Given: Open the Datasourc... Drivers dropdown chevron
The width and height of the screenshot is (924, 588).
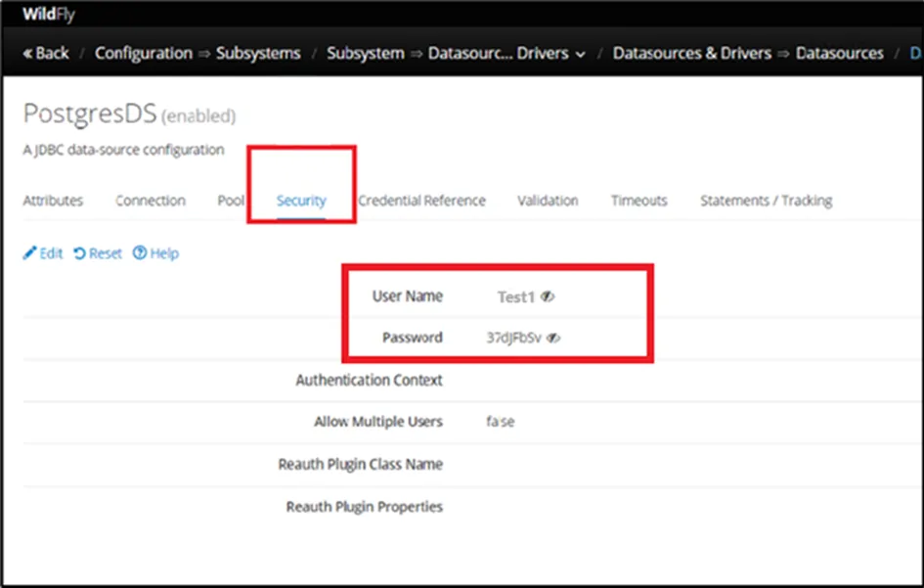Looking at the screenshot, I should click(581, 54).
